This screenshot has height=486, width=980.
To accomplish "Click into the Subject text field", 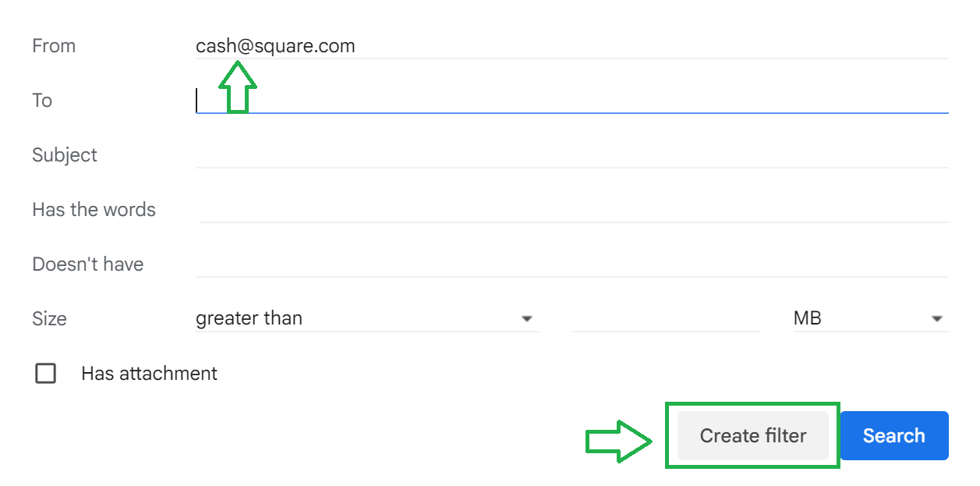I will point(571,155).
